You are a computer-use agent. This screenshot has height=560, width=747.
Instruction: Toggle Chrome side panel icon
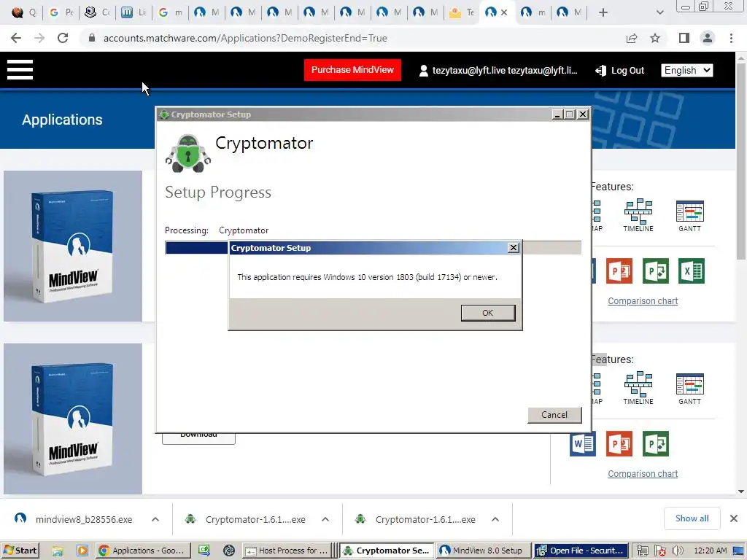point(684,38)
